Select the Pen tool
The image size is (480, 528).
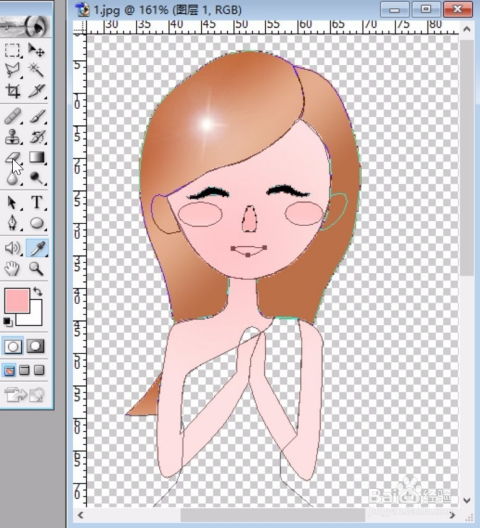point(12,223)
